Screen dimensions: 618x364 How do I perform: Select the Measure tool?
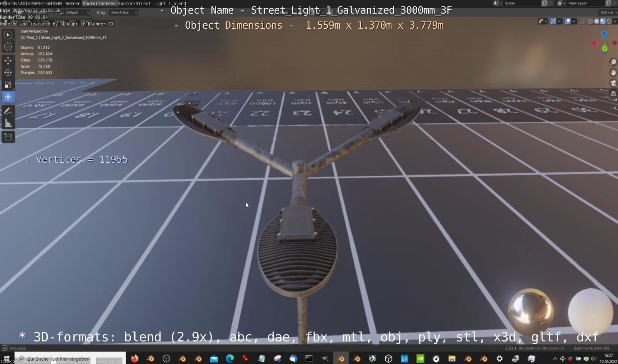(8, 124)
